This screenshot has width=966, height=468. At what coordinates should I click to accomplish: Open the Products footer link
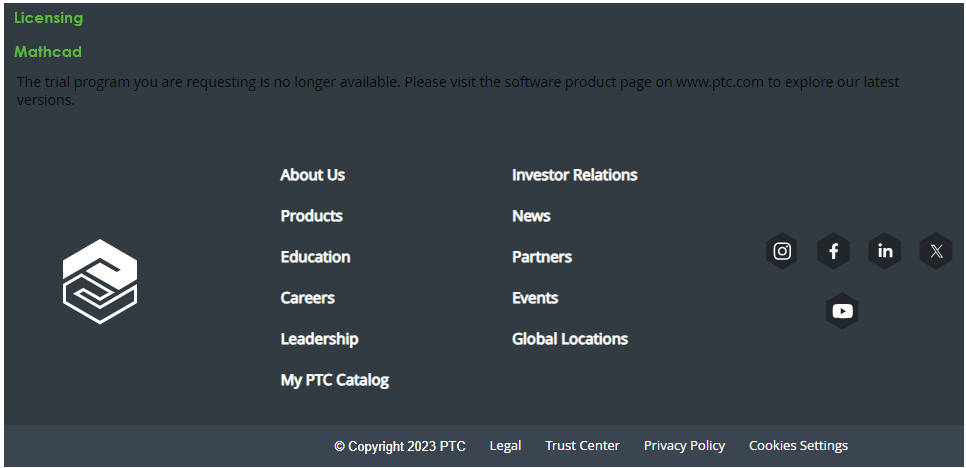point(311,216)
